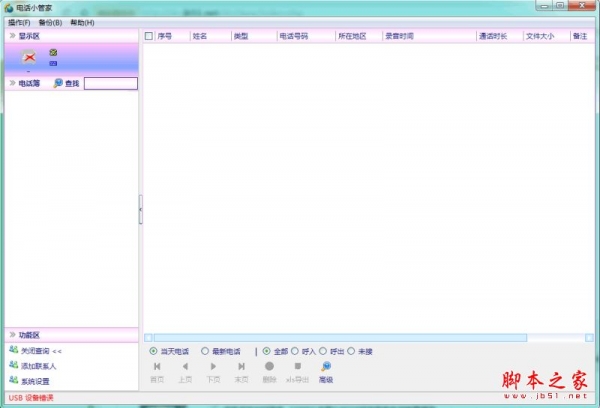
Task: Click previous page (上页) arrow
Action: coord(185,367)
